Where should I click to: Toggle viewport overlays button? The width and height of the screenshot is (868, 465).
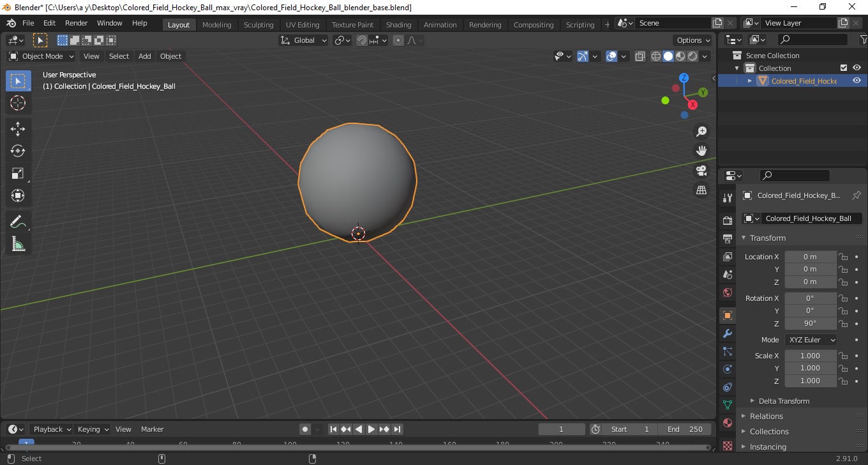pos(611,56)
